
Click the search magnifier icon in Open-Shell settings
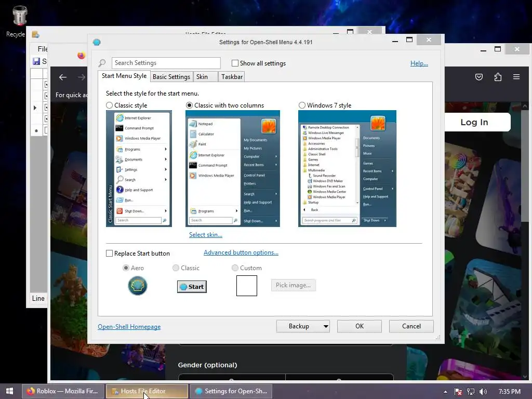[x=102, y=63]
